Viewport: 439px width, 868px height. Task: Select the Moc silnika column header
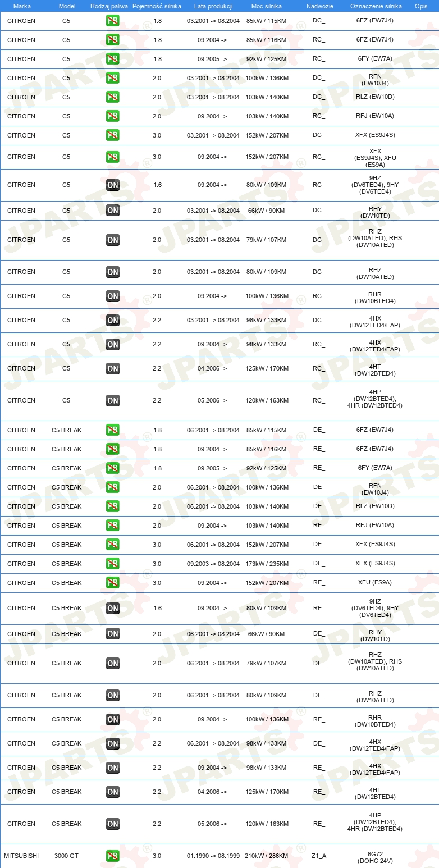267,6
